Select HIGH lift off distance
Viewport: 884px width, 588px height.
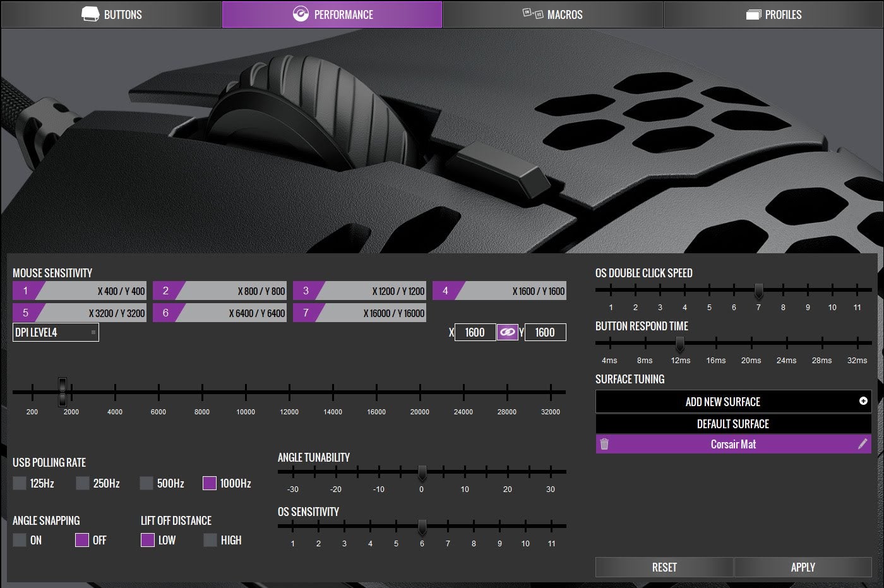pyautogui.click(x=210, y=540)
